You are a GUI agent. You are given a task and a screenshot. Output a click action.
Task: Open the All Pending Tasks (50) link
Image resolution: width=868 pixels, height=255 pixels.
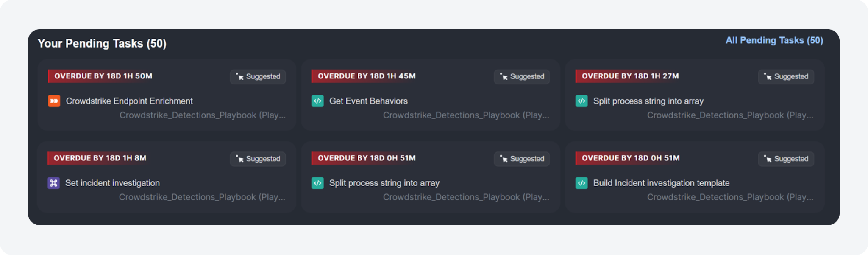click(x=774, y=40)
